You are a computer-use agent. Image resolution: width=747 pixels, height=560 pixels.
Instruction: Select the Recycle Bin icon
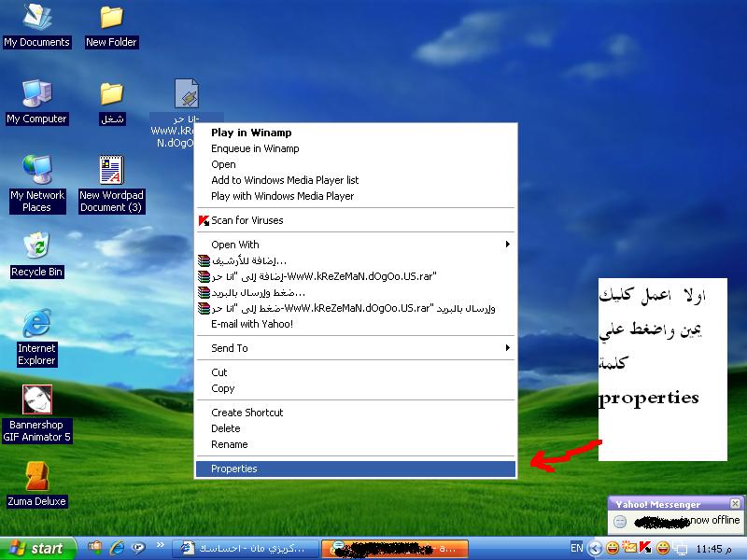coord(36,255)
